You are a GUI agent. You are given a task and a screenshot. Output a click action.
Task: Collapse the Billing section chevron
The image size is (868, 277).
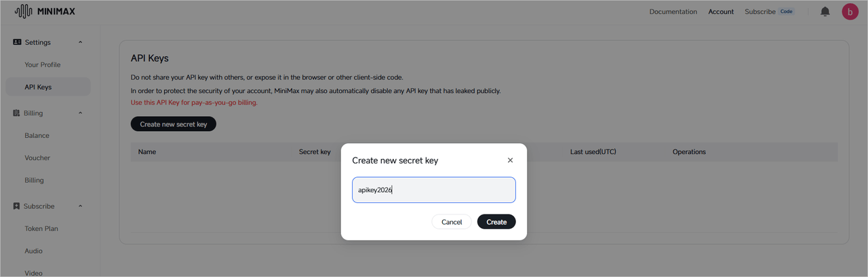(80, 113)
